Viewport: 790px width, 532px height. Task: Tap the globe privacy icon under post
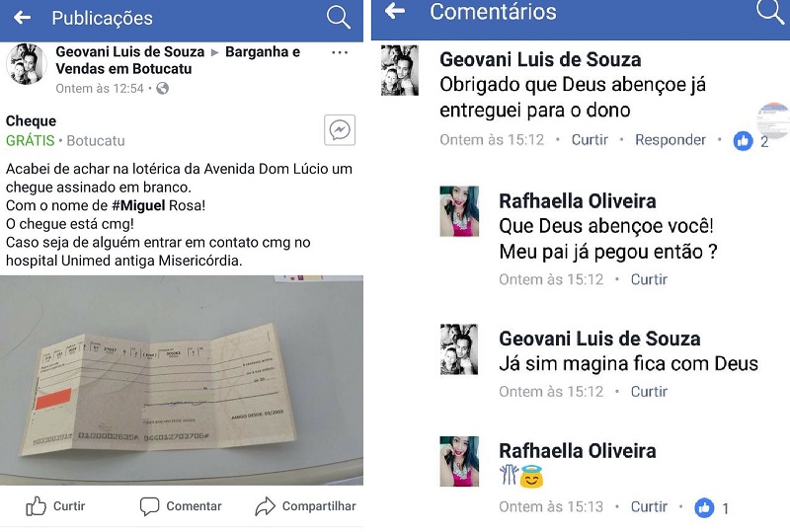coord(162,89)
